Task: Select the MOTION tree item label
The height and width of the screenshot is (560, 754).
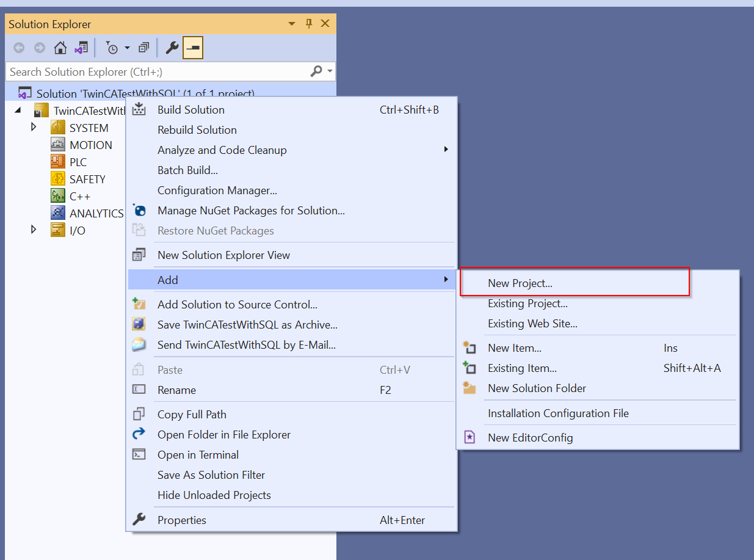Action: pos(91,145)
